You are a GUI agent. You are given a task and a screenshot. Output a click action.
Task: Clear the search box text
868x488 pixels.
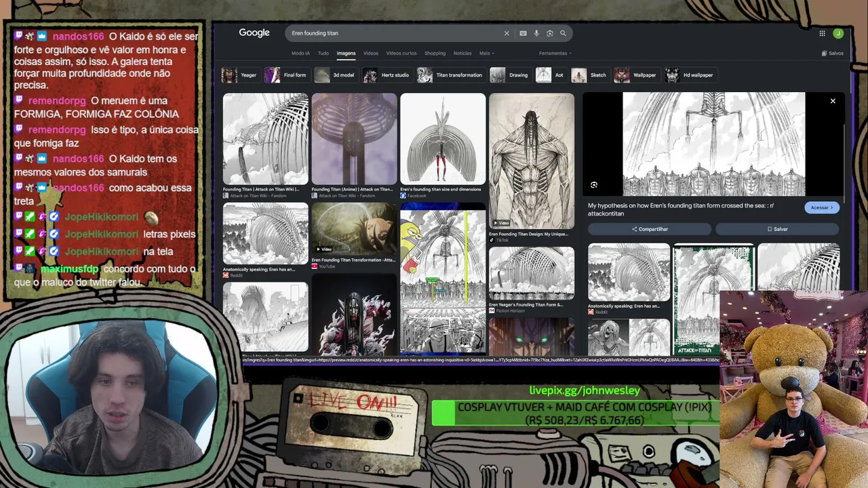[506, 33]
